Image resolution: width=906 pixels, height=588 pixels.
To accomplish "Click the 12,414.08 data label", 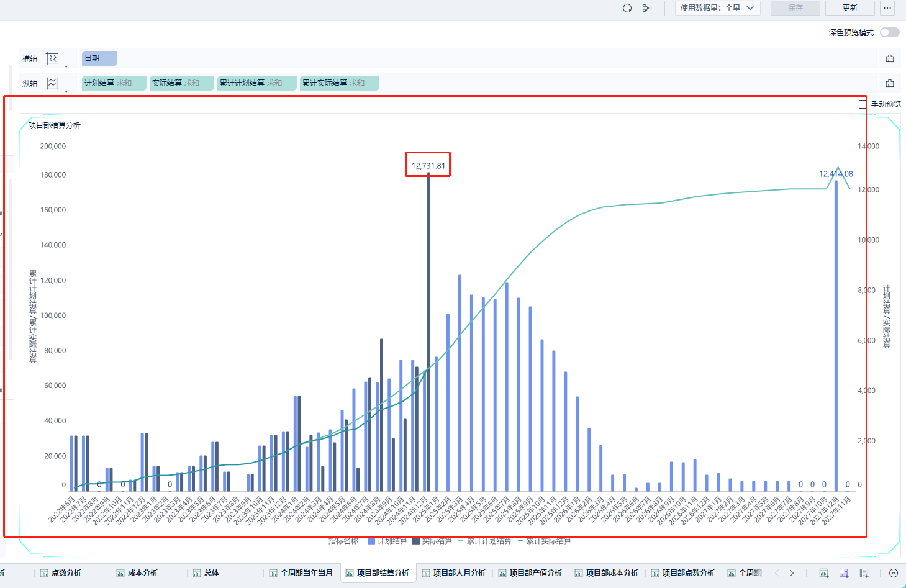I will pos(836,174).
